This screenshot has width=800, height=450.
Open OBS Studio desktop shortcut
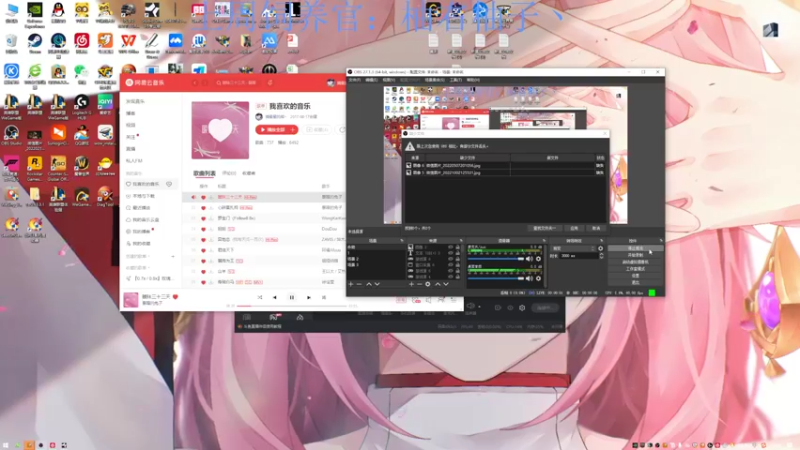11,135
